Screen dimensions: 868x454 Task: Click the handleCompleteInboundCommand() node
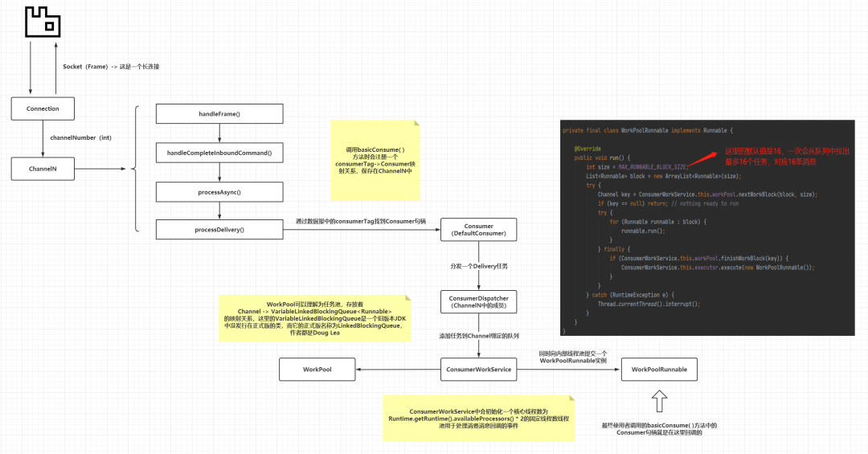[219, 153]
